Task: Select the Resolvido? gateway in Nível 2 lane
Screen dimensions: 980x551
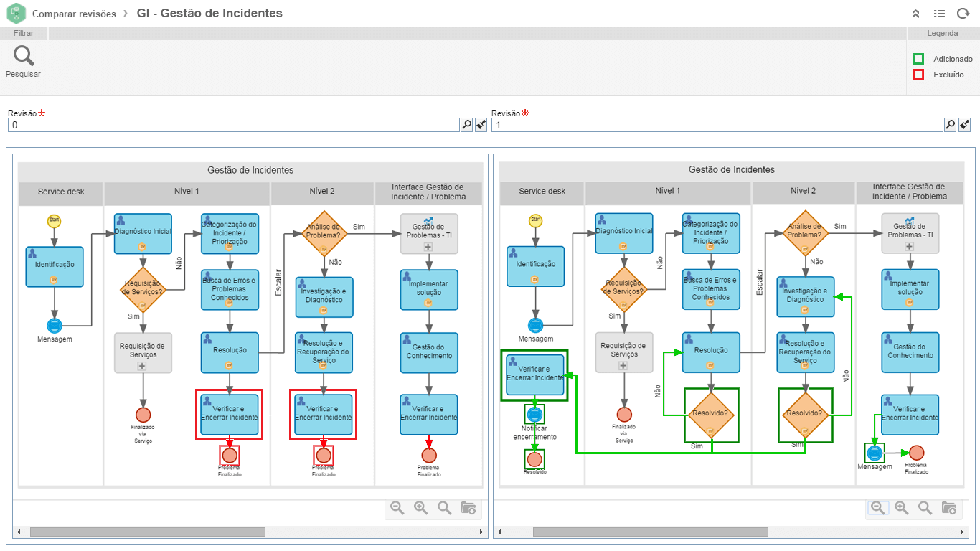Action: tap(805, 414)
